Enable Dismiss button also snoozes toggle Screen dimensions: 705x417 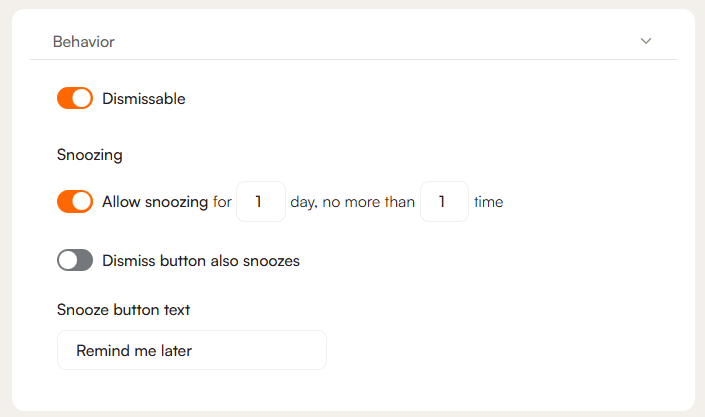tap(75, 261)
